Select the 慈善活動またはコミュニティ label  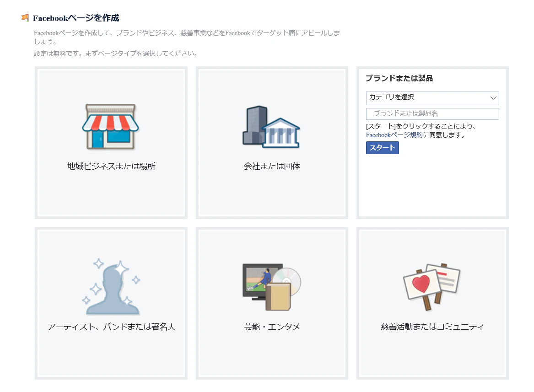(x=432, y=327)
